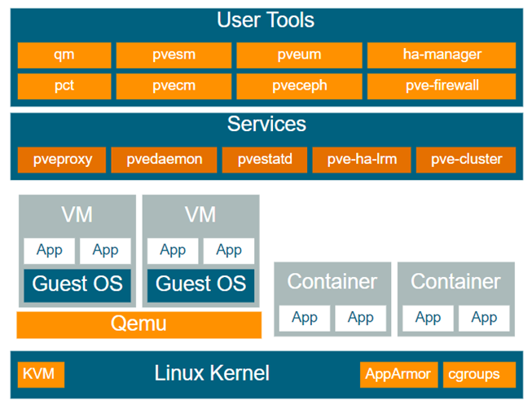The width and height of the screenshot is (532, 409).
Task: Click the orange Qemu bar
Action: point(139,325)
